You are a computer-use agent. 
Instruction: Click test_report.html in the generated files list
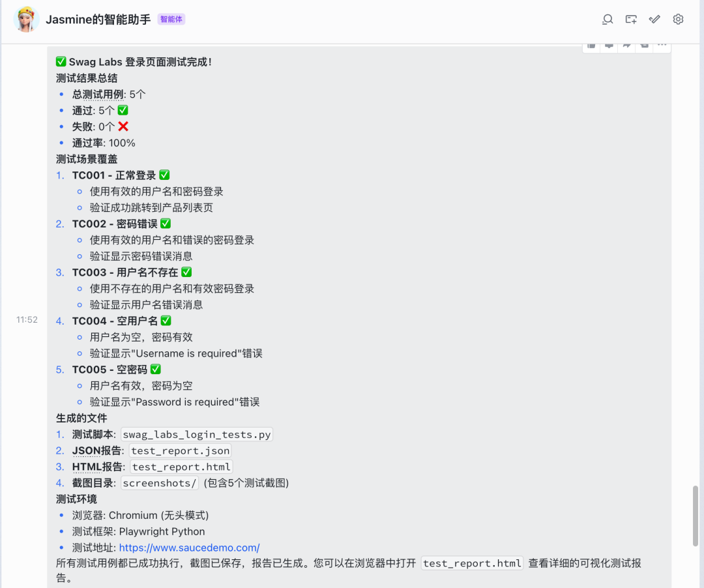[x=181, y=467]
